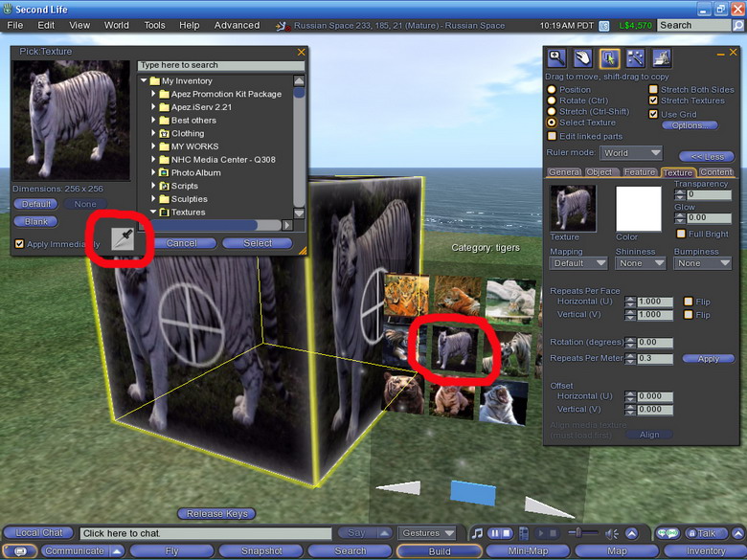Viewport: 747px width, 560px height.
Task: Open the Advanced menu
Action: [237, 25]
